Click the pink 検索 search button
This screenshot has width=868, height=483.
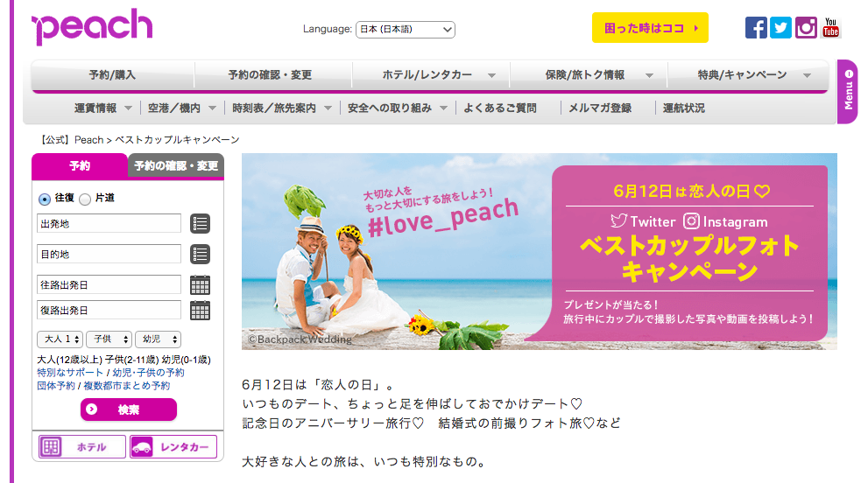129,409
